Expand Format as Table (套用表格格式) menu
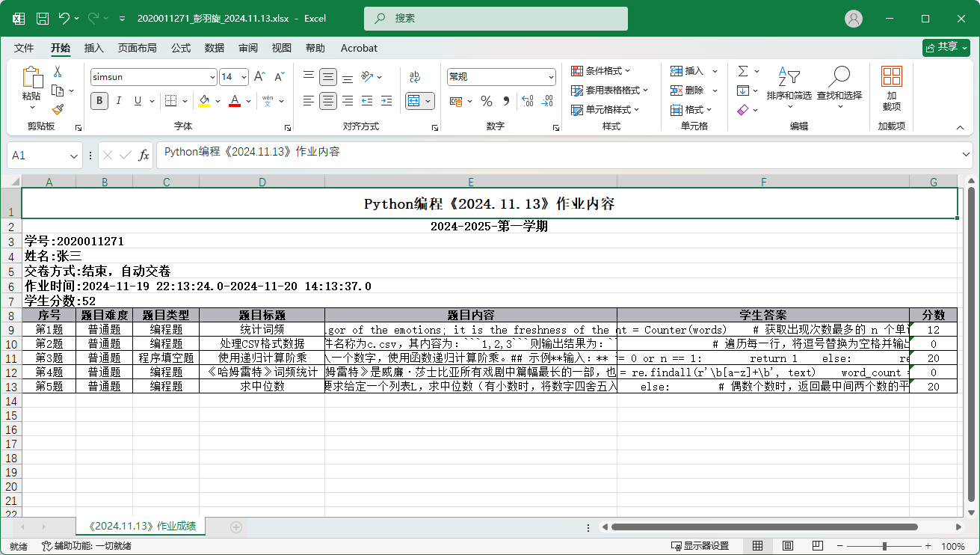This screenshot has width=980, height=555. (x=610, y=90)
